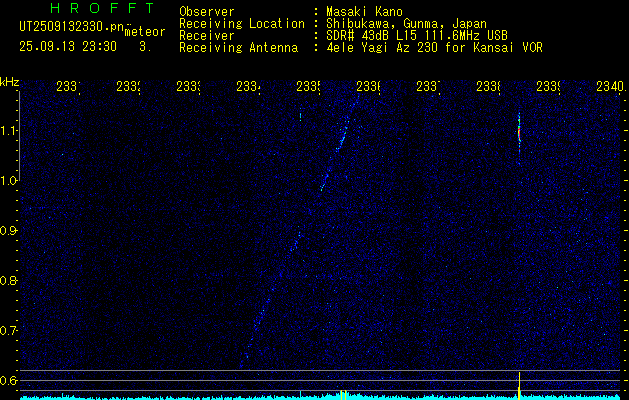Click the 0.8 kHz frequency label
This screenshot has width=629, height=400.
click(8, 280)
